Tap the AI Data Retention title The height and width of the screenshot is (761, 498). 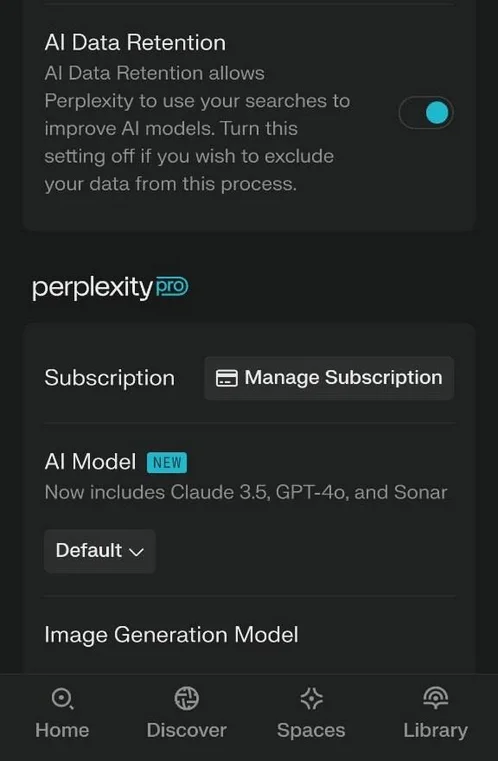[x=135, y=43]
